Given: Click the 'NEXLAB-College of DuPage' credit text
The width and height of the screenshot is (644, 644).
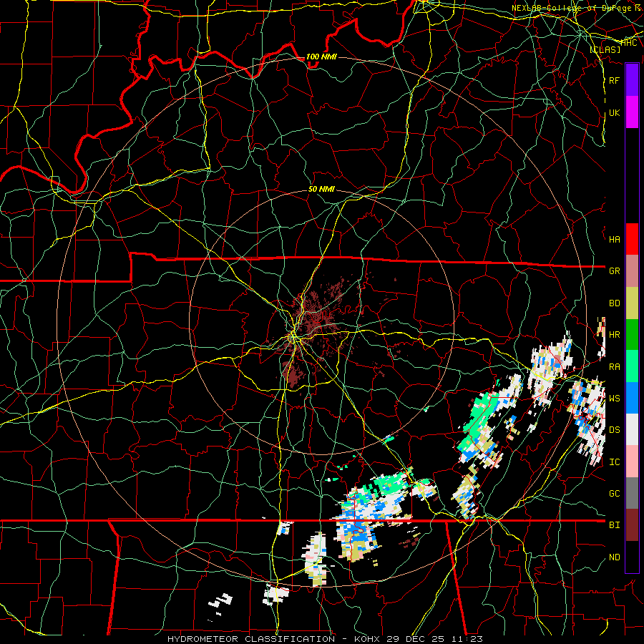Looking at the screenshot, I should 571,8.
